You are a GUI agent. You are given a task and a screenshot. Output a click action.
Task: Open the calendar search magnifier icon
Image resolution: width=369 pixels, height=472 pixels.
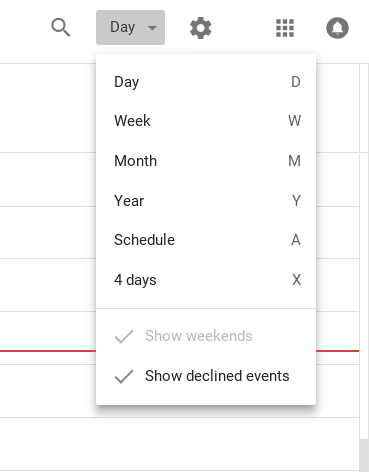pyautogui.click(x=61, y=27)
